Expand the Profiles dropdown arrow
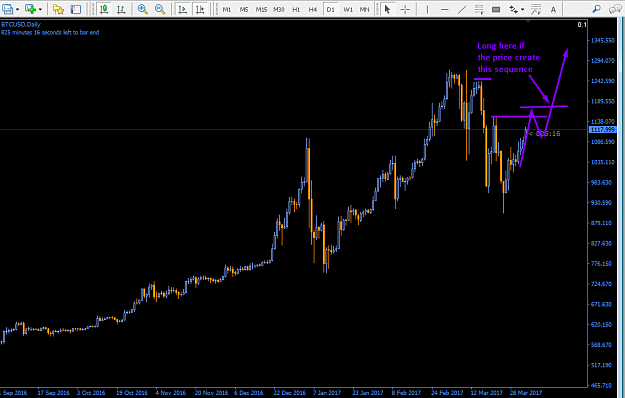The width and height of the screenshot is (625, 398). [17, 9]
